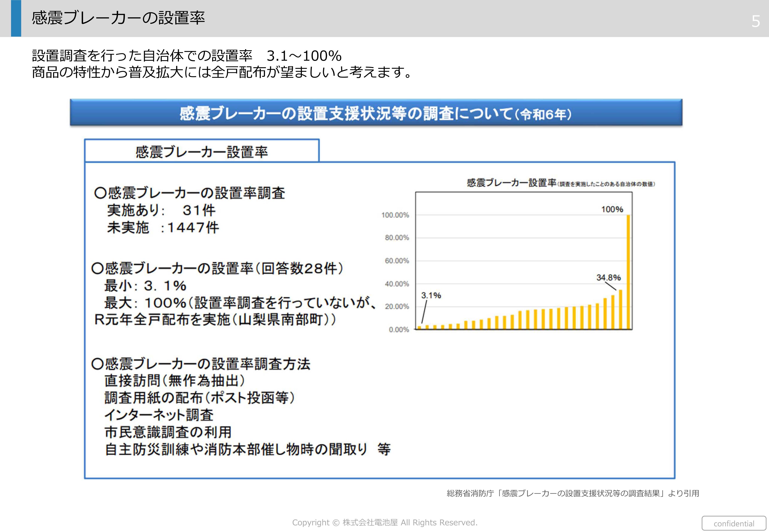
Task: Click the 100% tallest yellow bar
Action: point(628,272)
